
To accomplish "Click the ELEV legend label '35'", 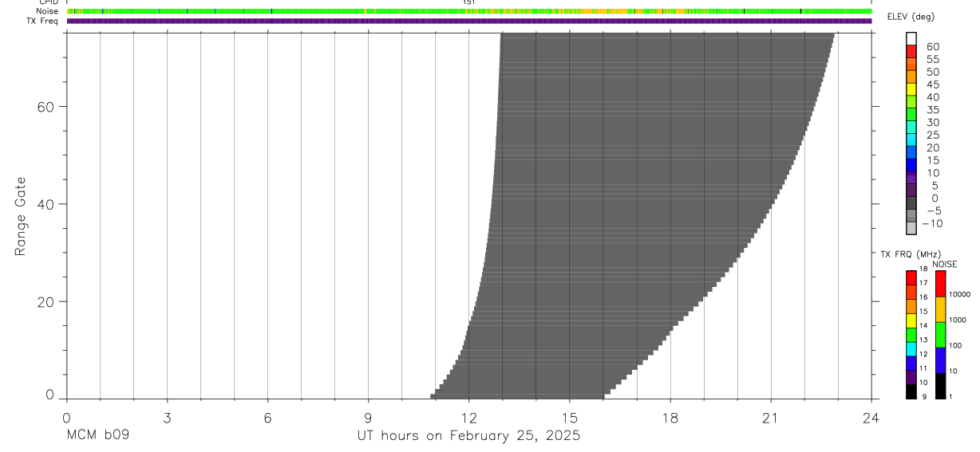I will click(x=933, y=110).
